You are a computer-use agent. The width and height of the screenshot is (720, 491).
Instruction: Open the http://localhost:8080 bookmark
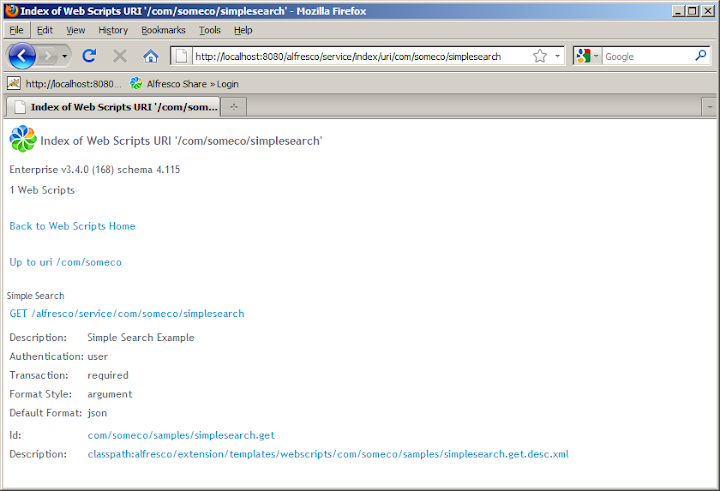65,84
